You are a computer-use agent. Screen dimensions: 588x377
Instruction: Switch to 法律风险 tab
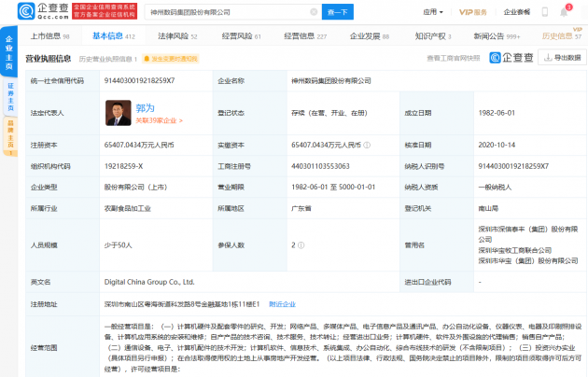click(x=177, y=36)
